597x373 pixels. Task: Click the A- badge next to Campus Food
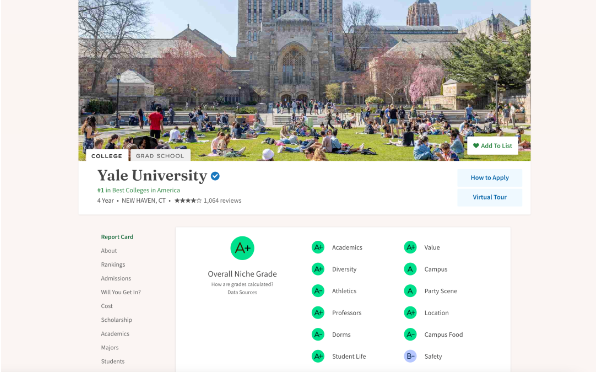410,335
